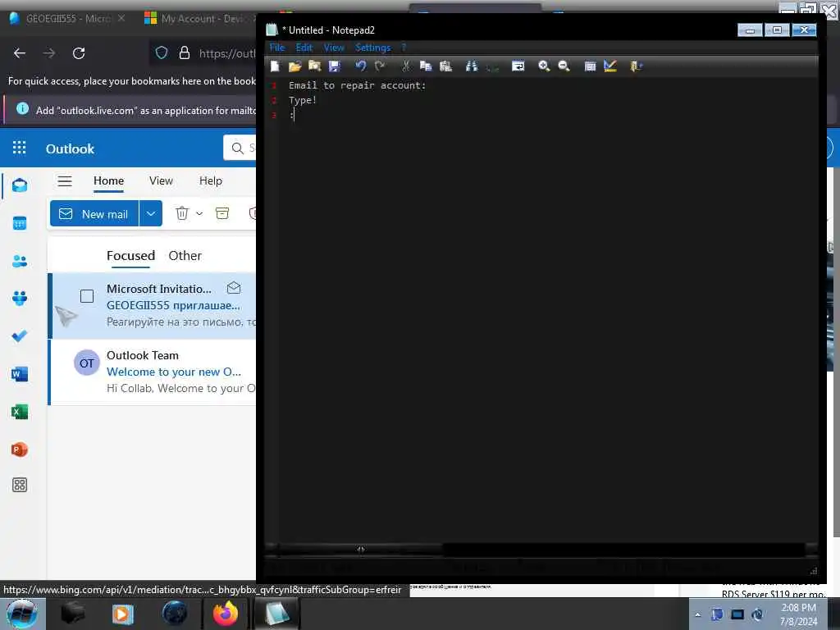Go back with the Firefox back arrow
This screenshot has height=630, width=840.
[x=20, y=53]
